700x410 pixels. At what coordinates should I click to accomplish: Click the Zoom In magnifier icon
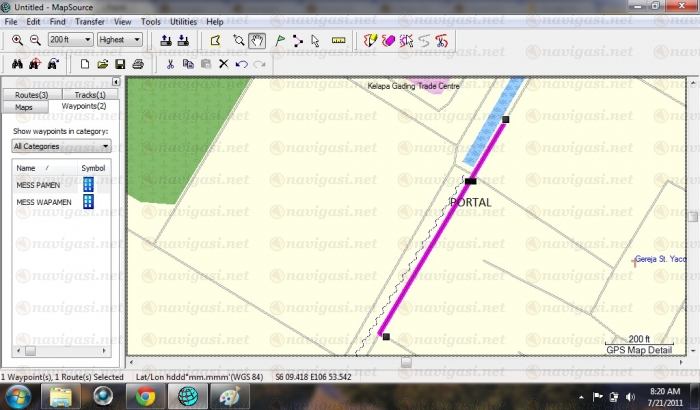(17, 40)
